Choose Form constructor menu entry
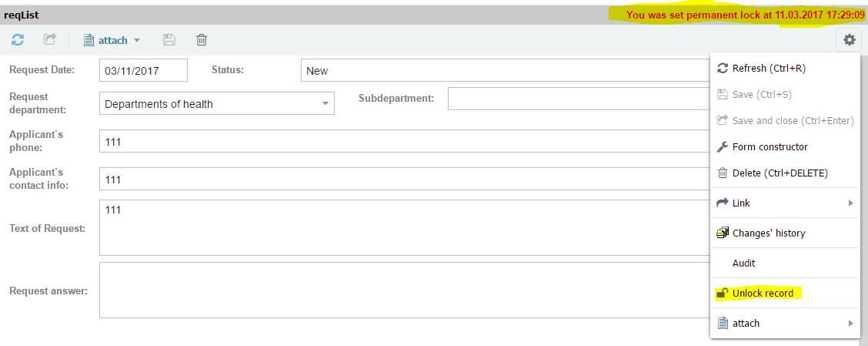The height and width of the screenshot is (346, 868). (770, 146)
